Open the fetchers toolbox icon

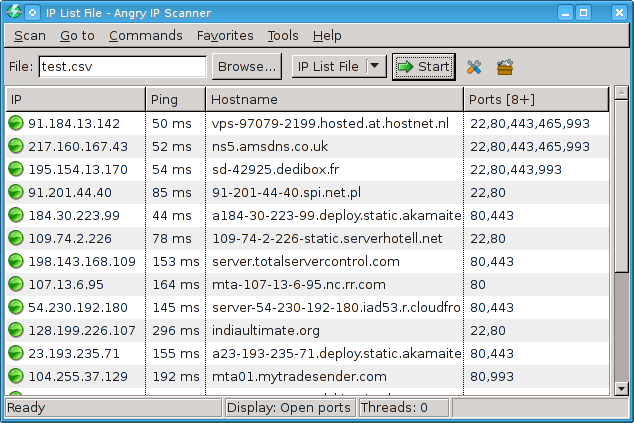pos(505,67)
